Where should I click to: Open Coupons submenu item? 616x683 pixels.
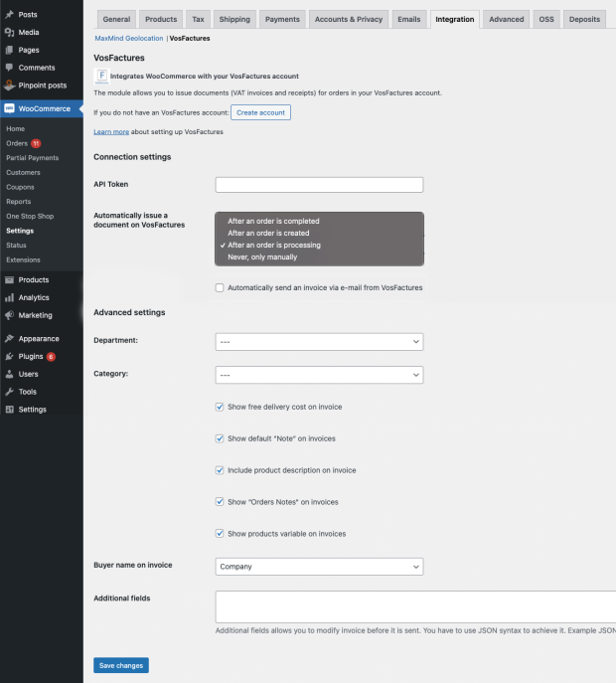click(20, 187)
